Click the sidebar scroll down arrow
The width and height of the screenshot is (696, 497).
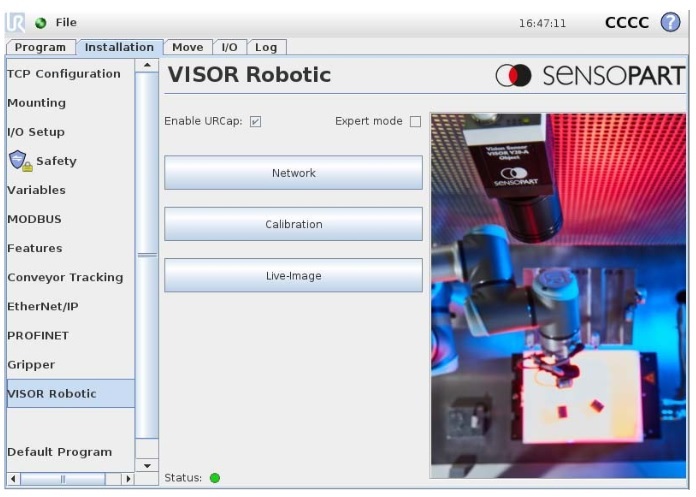click(x=147, y=465)
